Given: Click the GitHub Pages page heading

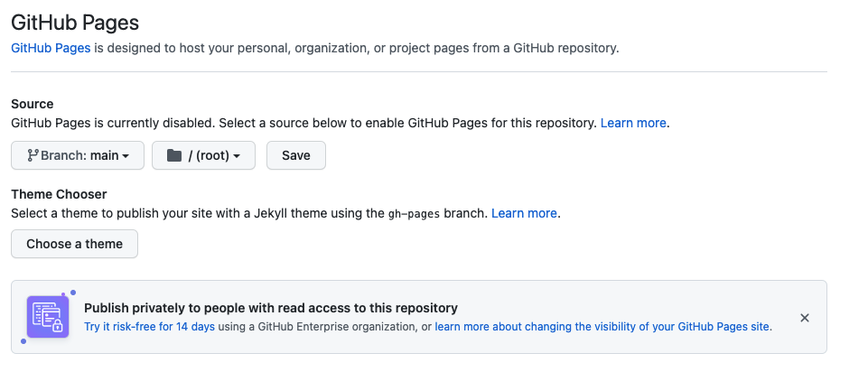Looking at the screenshot, I should click(x=75, y=23).
